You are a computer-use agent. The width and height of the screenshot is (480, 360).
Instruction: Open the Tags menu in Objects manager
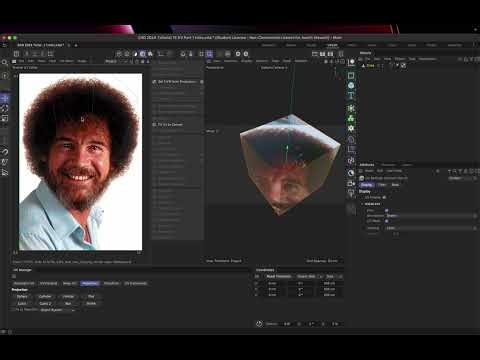tap(412, 59)
